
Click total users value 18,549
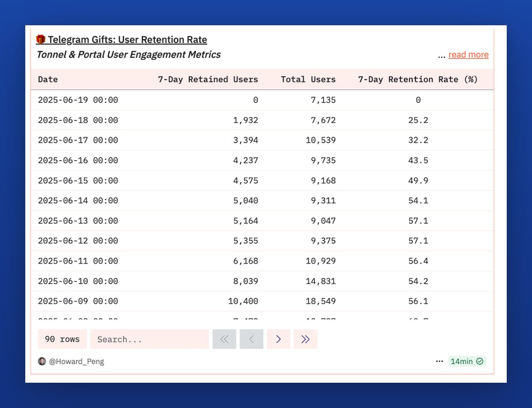321,301
